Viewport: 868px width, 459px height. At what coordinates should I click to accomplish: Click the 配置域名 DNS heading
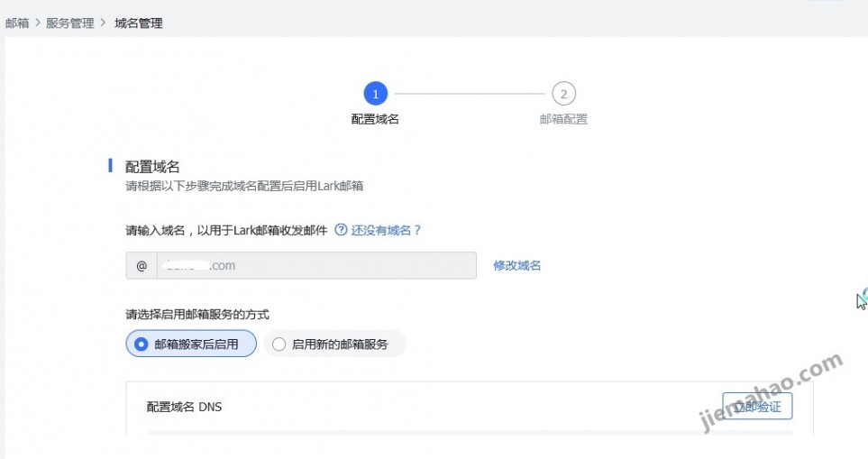pyautogui.click(x=185, y=407)
